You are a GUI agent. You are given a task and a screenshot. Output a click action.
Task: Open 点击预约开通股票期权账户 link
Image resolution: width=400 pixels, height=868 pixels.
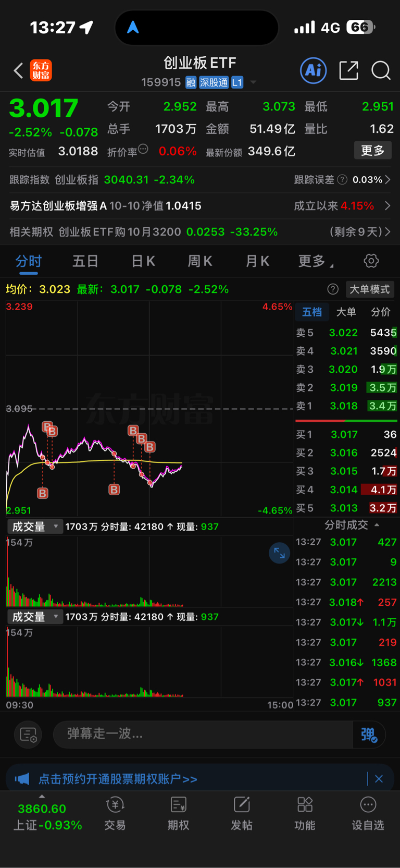click(x=118, y=779)
